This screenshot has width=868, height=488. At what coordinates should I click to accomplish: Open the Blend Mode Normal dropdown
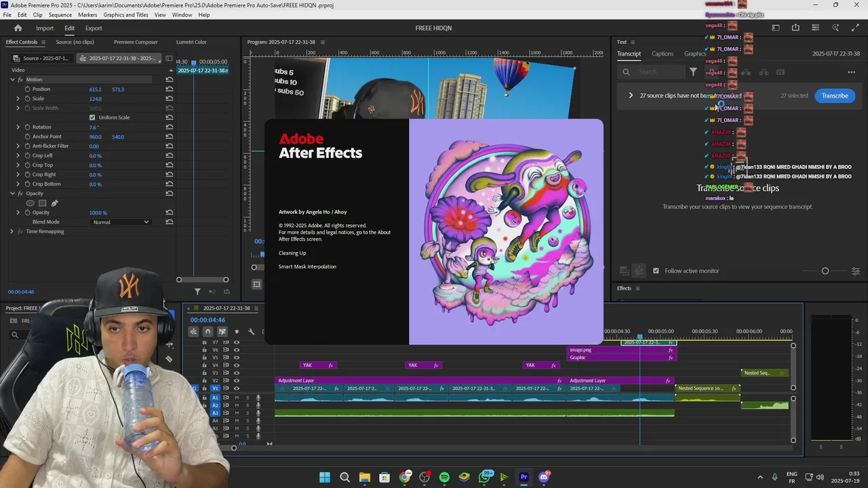[121, 222]
